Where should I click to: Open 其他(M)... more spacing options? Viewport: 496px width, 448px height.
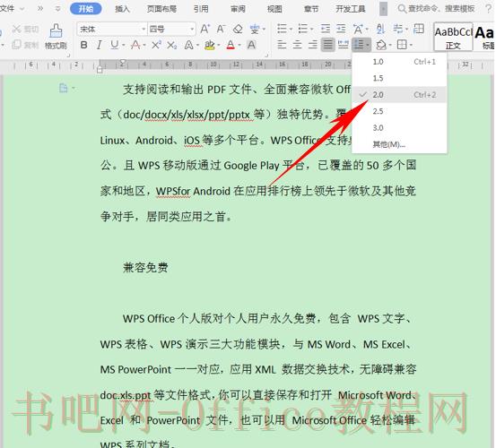click(x=399, y=144)
